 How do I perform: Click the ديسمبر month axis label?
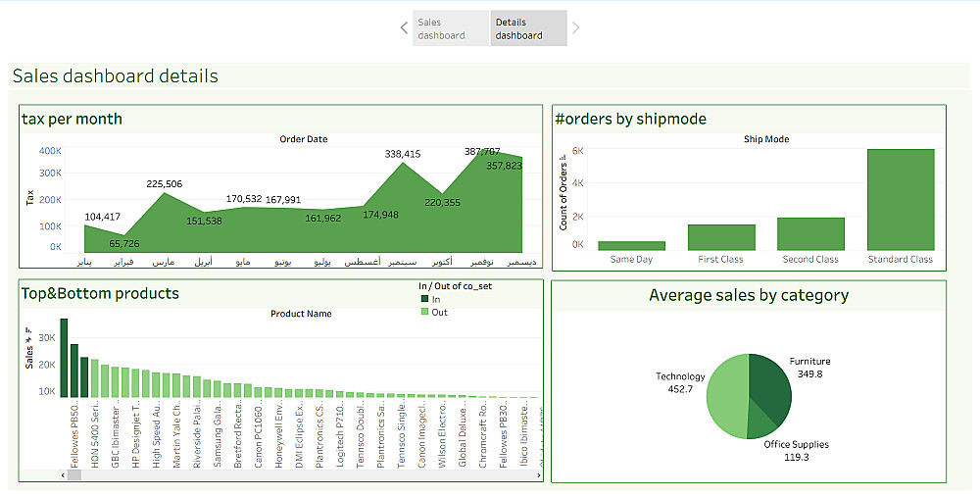521,262
